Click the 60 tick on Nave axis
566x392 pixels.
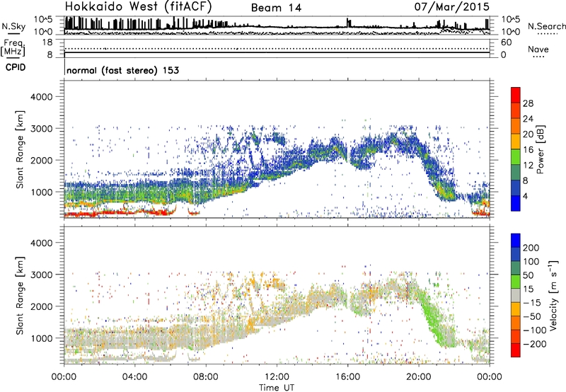[506, 42]
